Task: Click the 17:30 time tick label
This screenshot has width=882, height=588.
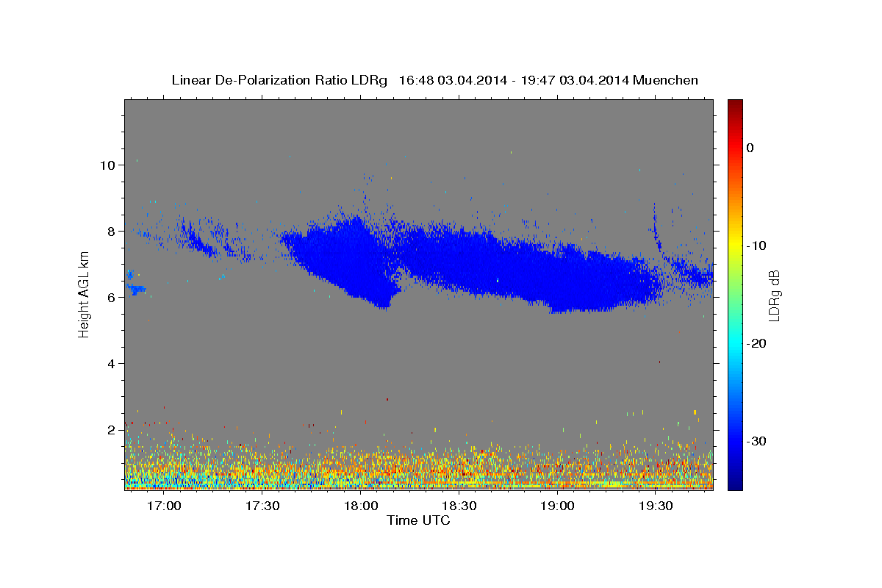Action: 262,506
